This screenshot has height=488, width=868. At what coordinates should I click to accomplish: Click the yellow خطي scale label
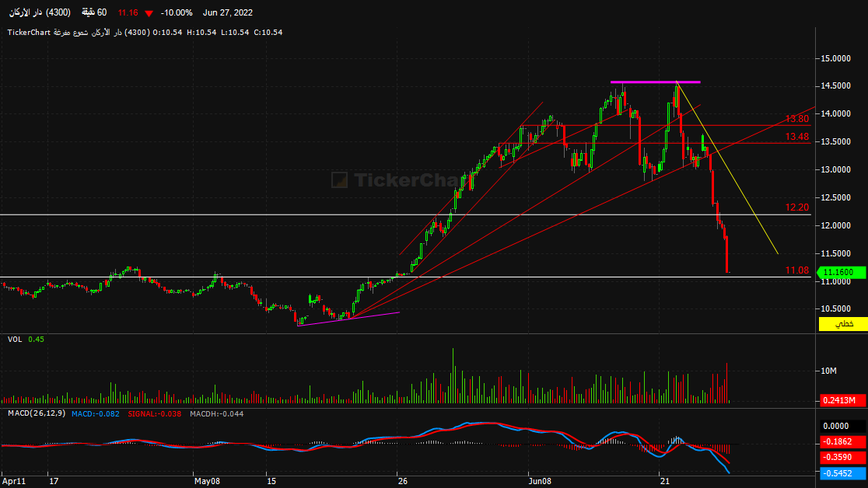tap(843, 324)
